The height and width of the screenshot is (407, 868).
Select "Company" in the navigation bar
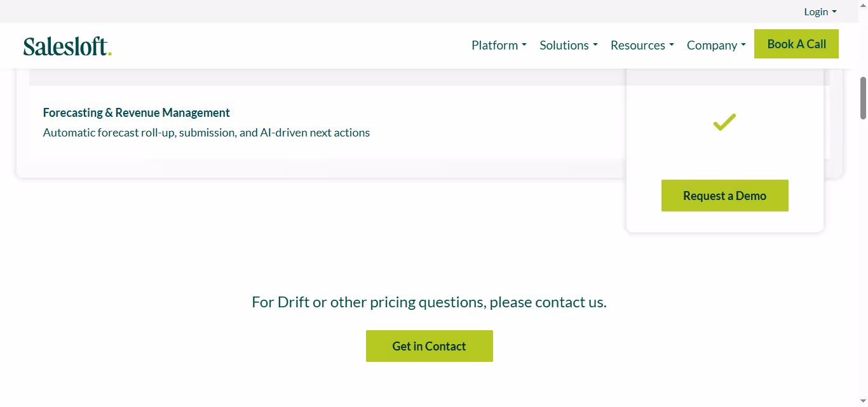[712, 45]
